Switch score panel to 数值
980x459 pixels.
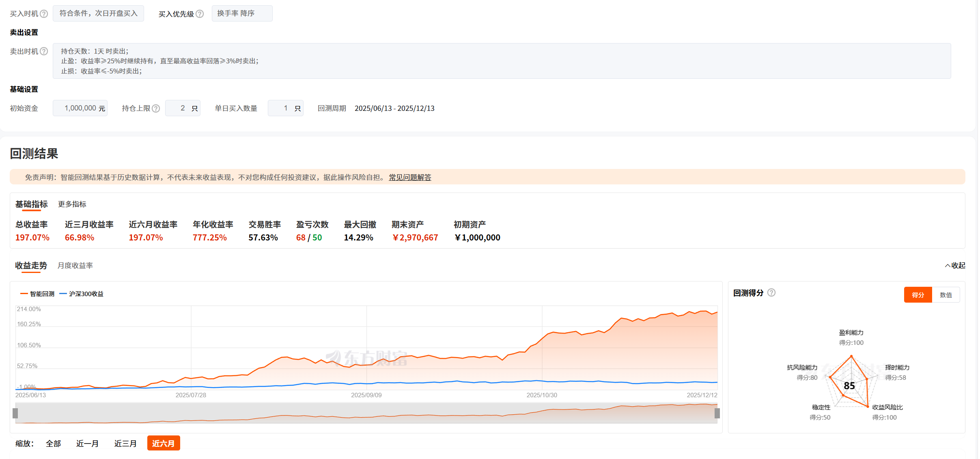point(946,295)
